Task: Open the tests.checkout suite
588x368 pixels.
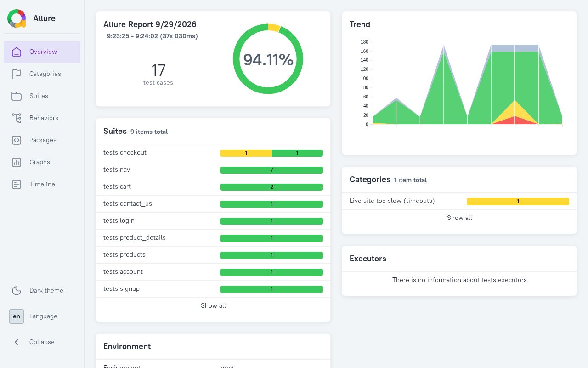Action: pos(213,153)
